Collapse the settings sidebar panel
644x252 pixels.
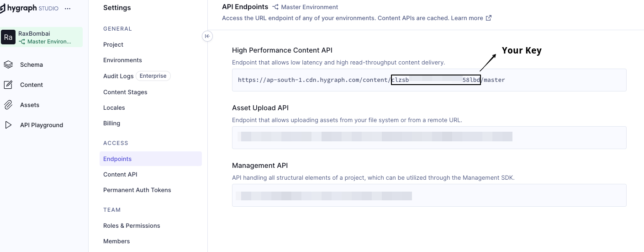click(207, 36)
